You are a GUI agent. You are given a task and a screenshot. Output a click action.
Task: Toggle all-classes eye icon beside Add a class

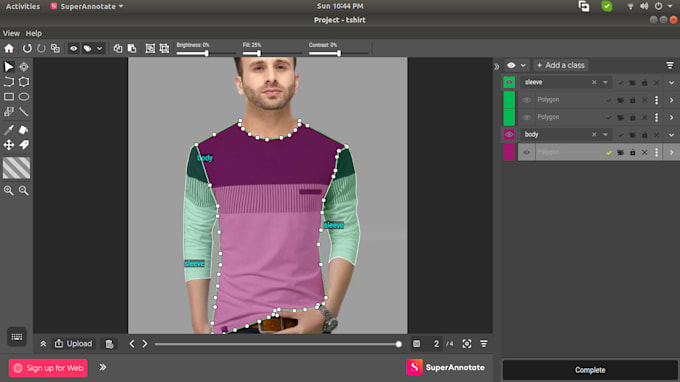pyautogui.click(x=511, y=65)
